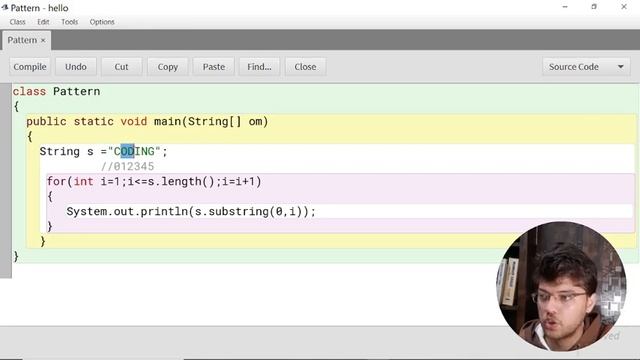Minimize the Pattern - hello window

pyautogui.click(x=565, y=7)
